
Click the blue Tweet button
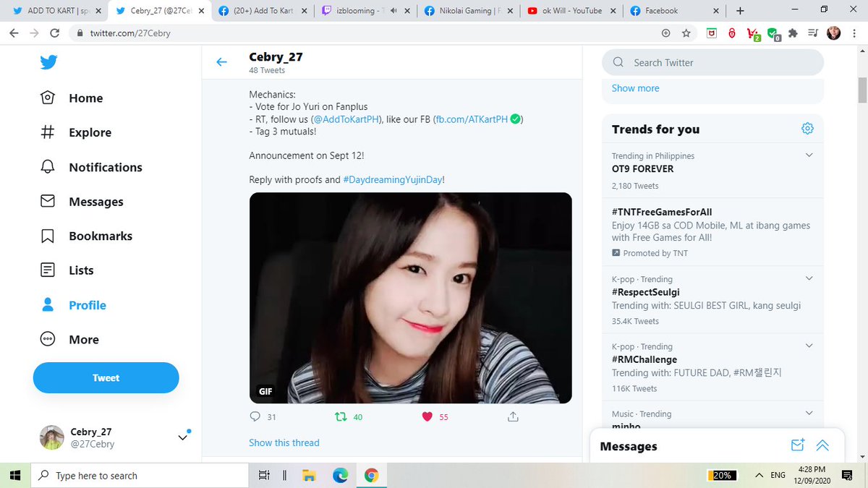tap(106, 377)
